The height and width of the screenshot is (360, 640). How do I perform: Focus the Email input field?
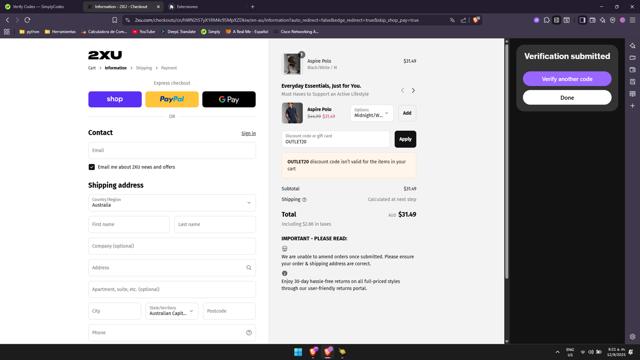tap(172, 150)
